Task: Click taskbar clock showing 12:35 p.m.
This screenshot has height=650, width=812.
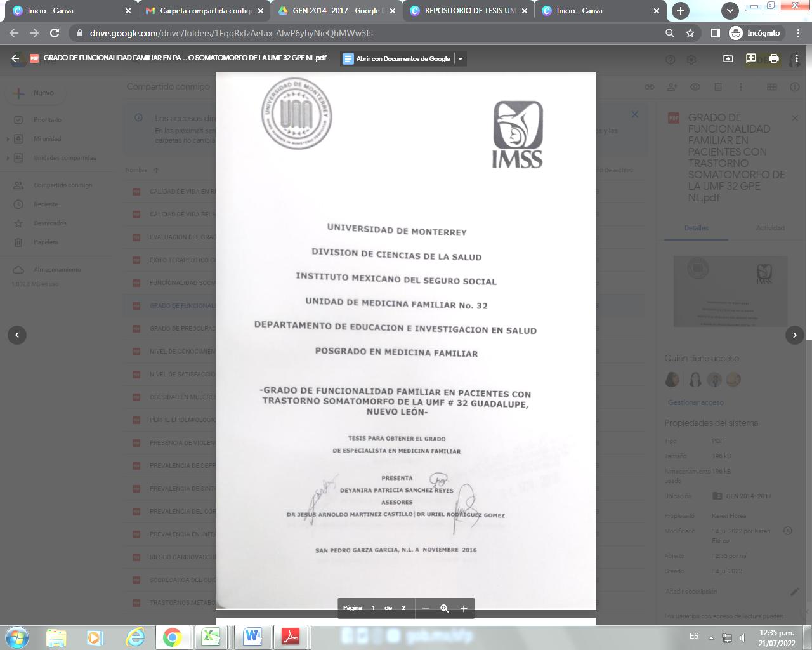Action: [776, 637]
